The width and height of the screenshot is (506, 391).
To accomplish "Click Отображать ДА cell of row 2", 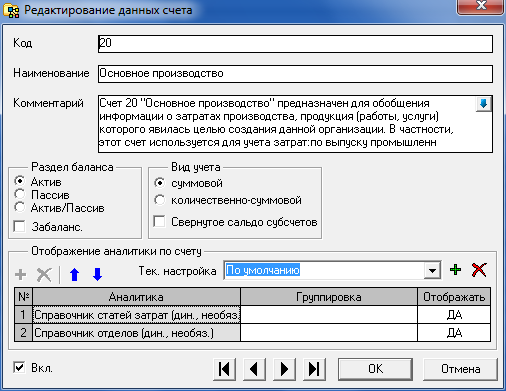I will click(x=454, y=333).
